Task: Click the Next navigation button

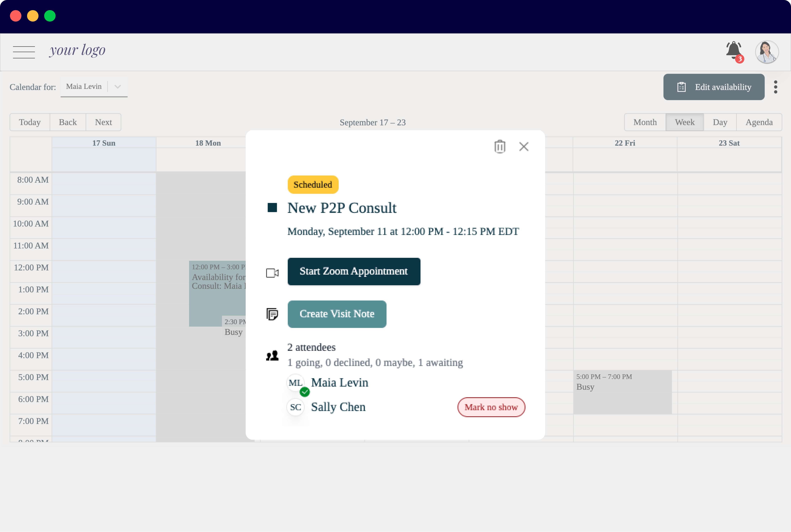Action: pyautogui.click(x=104, y=122)
